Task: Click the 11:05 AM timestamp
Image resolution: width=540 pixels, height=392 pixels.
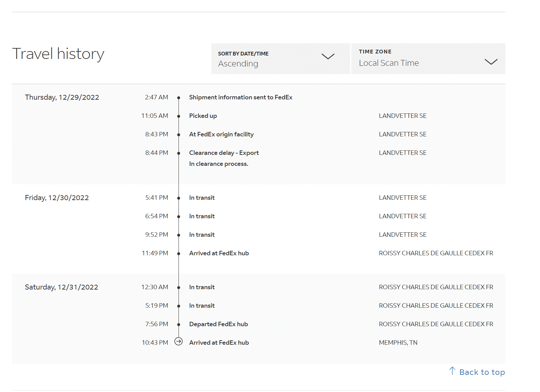Action: tap(155, 116)
